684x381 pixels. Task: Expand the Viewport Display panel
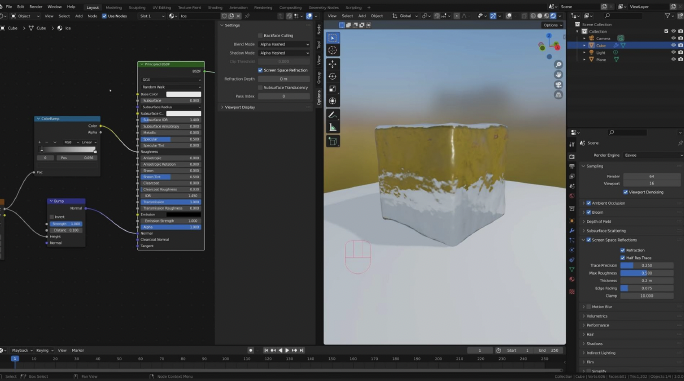tap(240, 107)
